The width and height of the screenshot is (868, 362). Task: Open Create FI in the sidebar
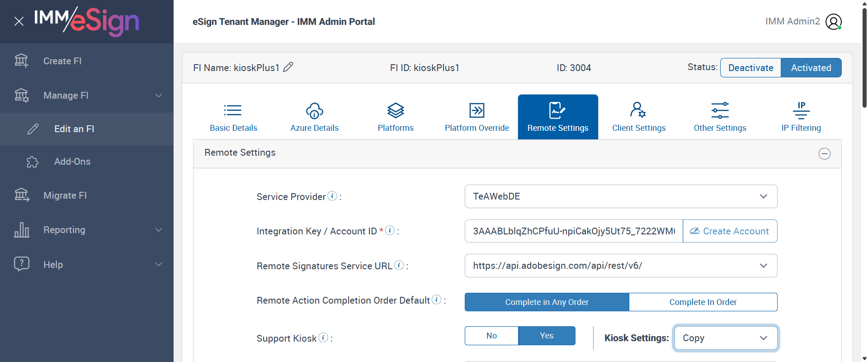[x=62, y=61]
